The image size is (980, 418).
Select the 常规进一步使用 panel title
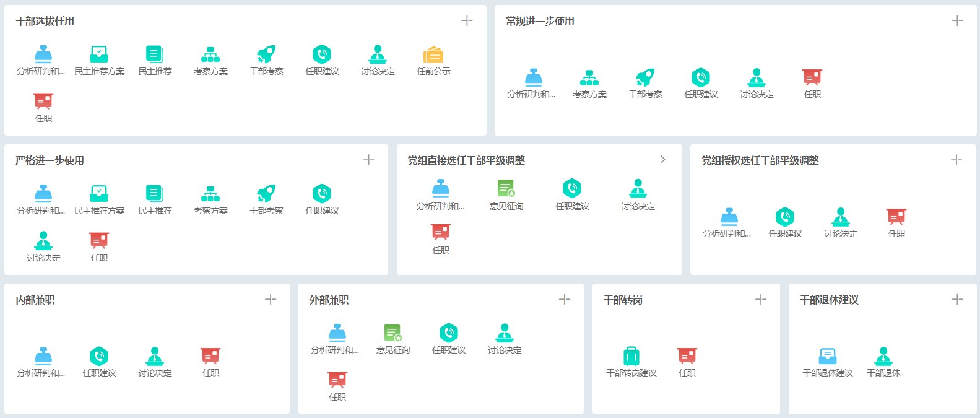[540, 21]
